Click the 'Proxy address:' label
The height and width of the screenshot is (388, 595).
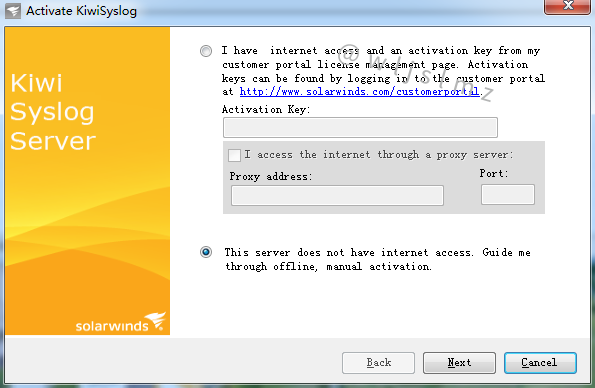271,177
